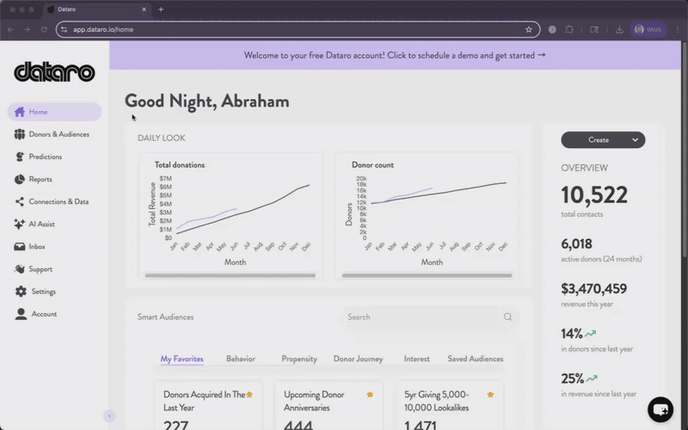688x430 pixels.
Task: Click the $3,470,459 revenue figure
Action: pyautogui.click(x=594, y=289)
